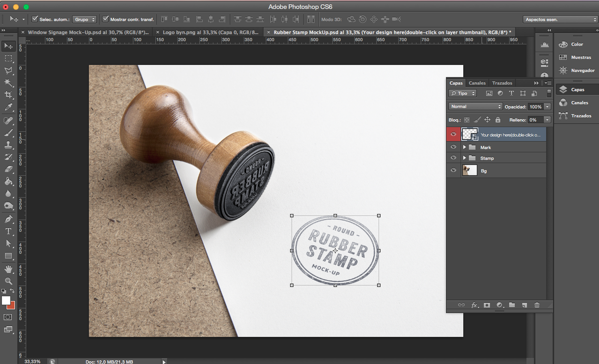Open Aspectos esen. workspace dropdown
Image resolution: width=599 pixels, height=364 pixels.
coord(560,19)
